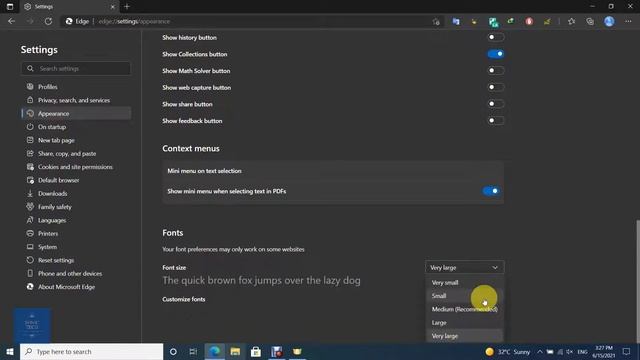Enable the Show feedback button toggle
Image resolution: width=640 pixels, height=360 pixels.
click(x=496, y=121)
